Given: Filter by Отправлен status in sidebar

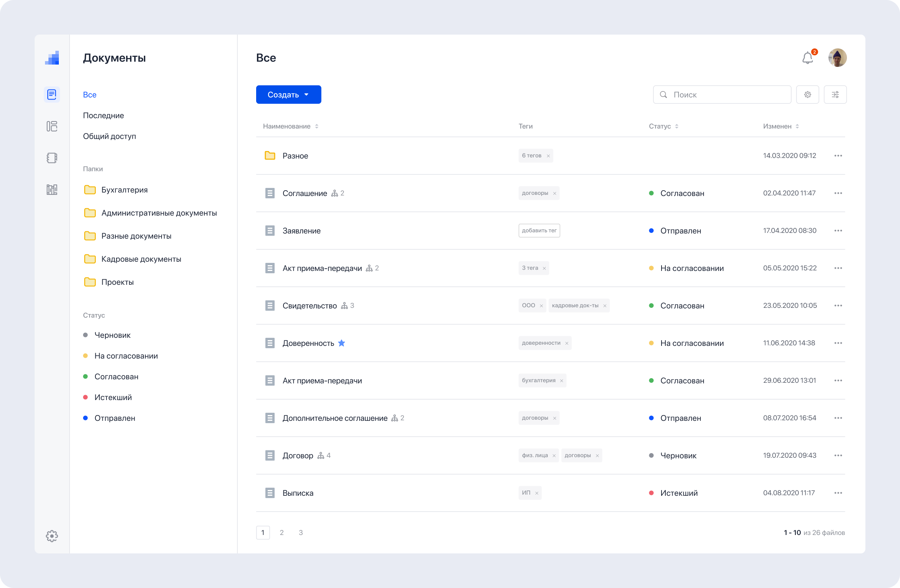Looking at the screenshot, I should (109, 418).
